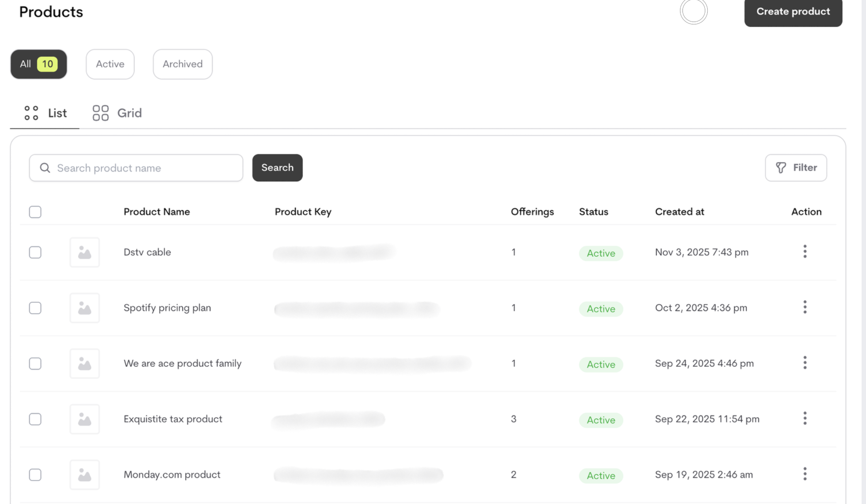Open actions menu for Dstv cable

(x=805, y=252)
